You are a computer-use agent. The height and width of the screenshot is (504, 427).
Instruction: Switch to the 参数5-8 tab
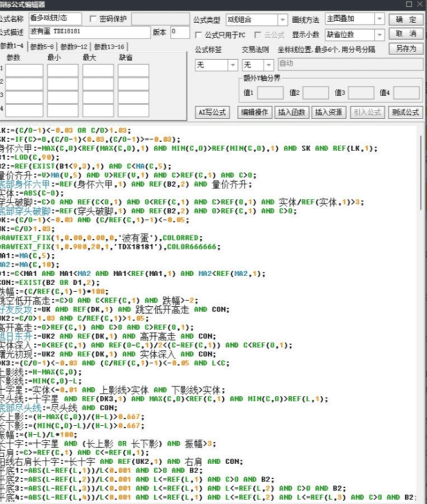tap(43, 47)
